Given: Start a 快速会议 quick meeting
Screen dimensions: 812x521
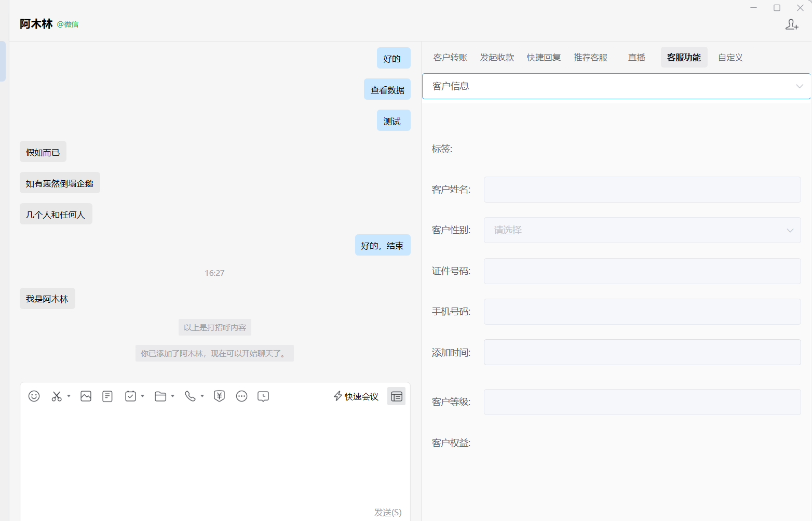Looking at the screenshot, I should (356, 396).
